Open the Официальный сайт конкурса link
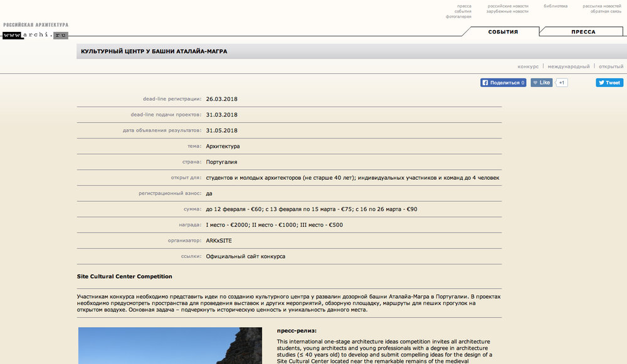 click(245, 256)
